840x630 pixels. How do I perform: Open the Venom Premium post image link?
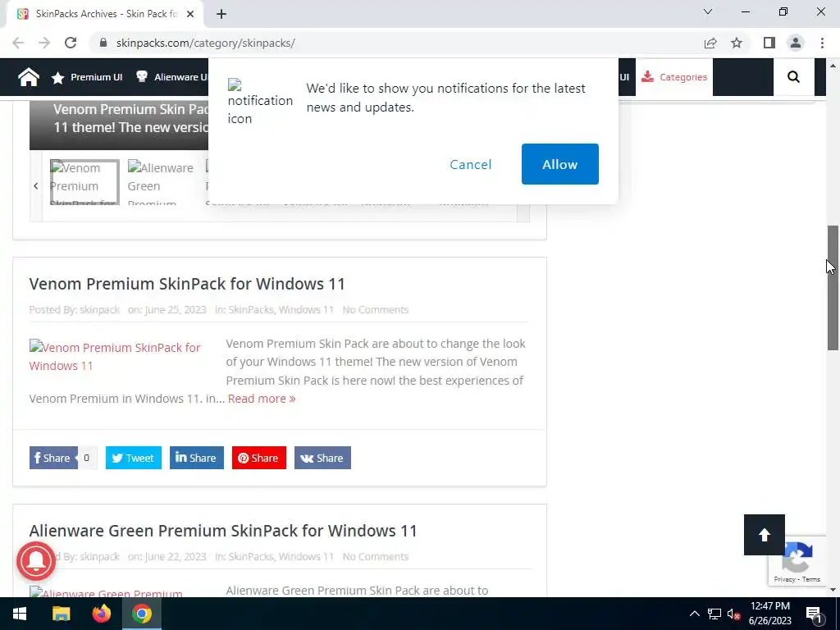coord(115,356)
